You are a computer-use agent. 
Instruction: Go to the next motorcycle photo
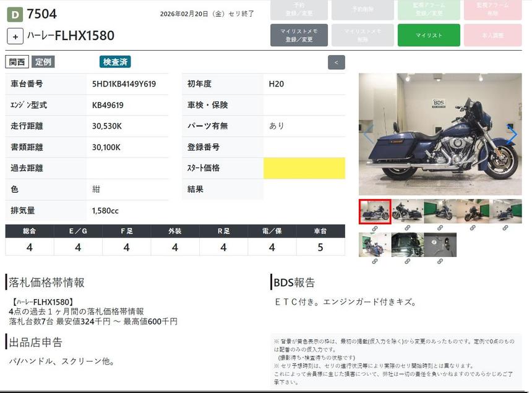(x=512, y=135)
